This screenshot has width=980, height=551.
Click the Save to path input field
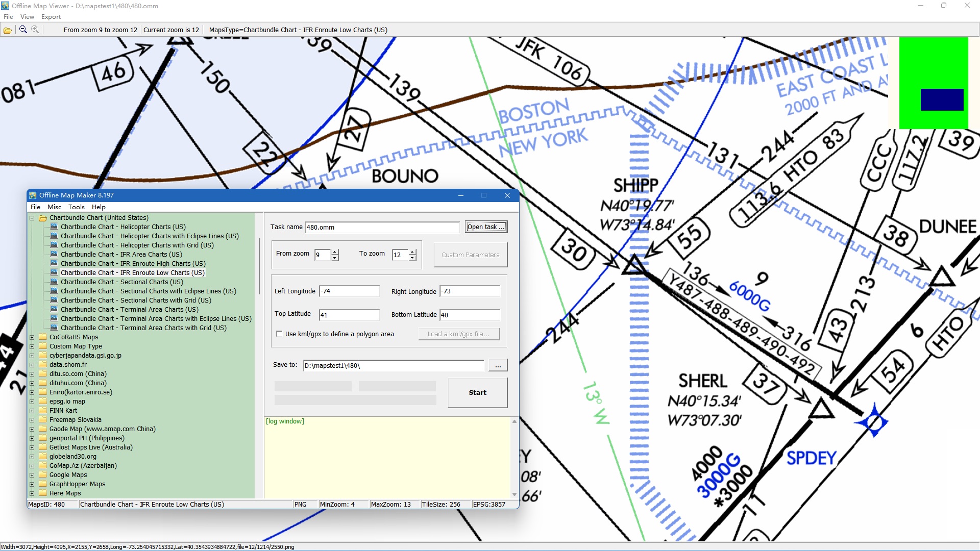(394, 366)
